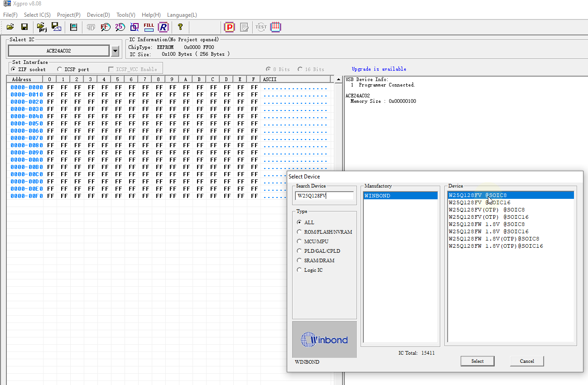
Task: Click the 25 flash detect icon
Action: point(120,27)
